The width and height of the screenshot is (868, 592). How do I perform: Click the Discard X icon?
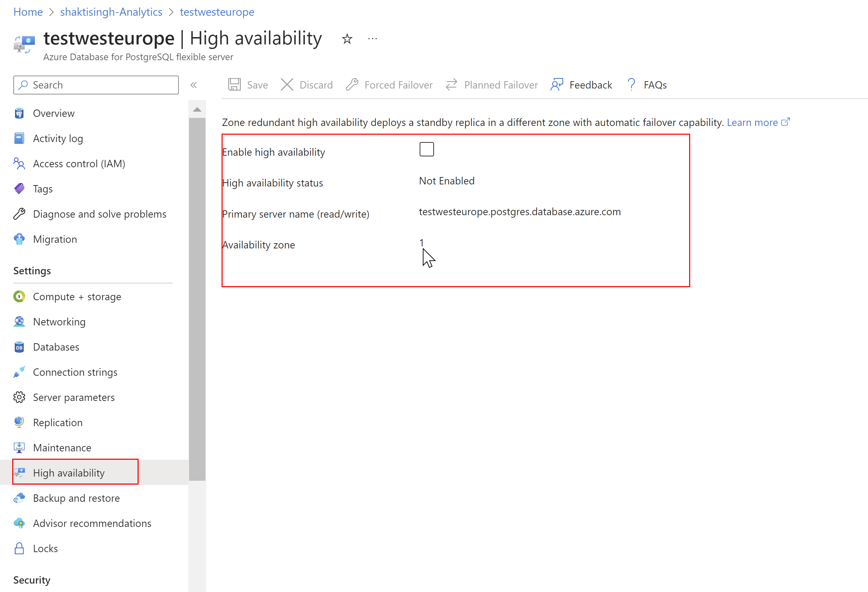click(287, 85)
